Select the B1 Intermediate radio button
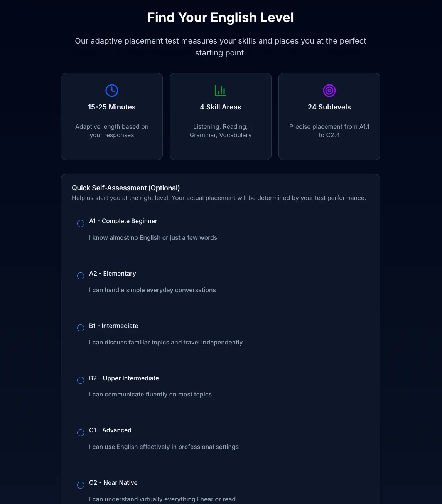 pos(81,328)
